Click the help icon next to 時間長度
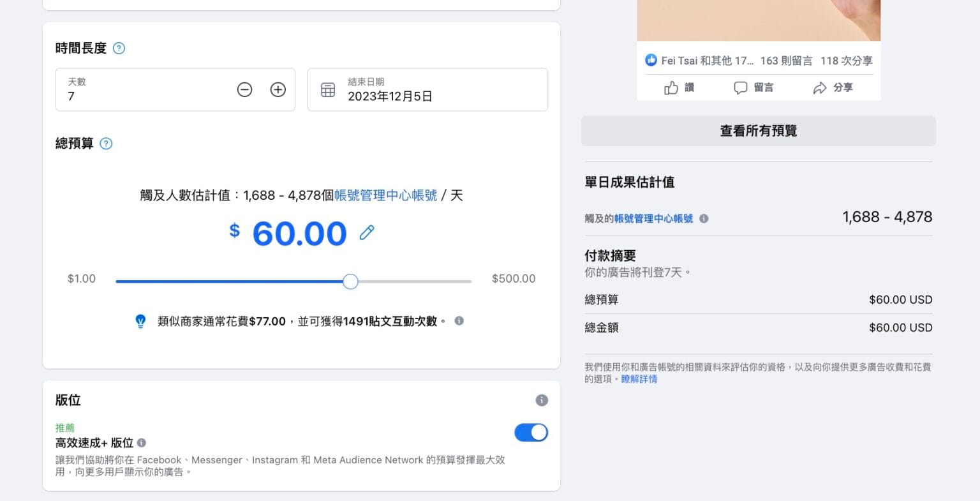This screenshot has width=980, height=501. [119, 48]
